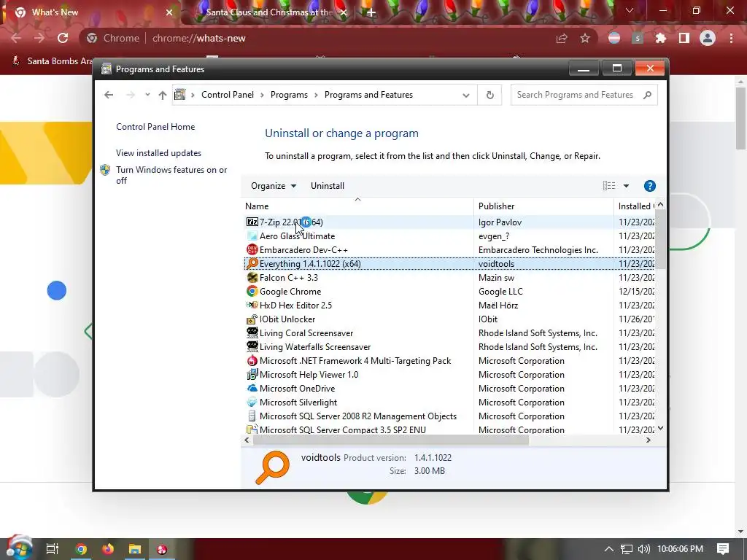Screen dimensions: 747x560
Task: Open the Programs and Features help icon
Action: [649, 186]
